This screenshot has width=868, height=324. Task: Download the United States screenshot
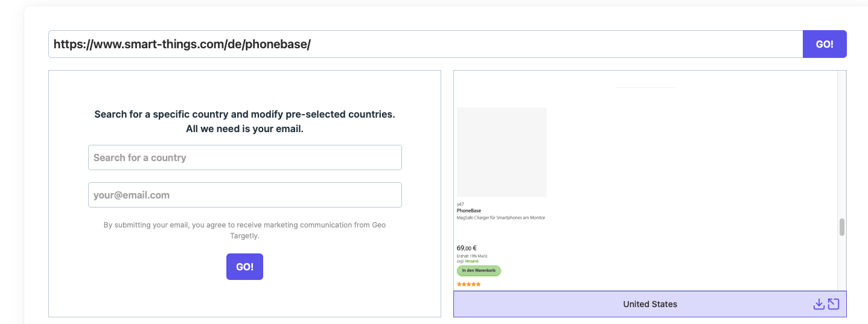coord(819,304)
